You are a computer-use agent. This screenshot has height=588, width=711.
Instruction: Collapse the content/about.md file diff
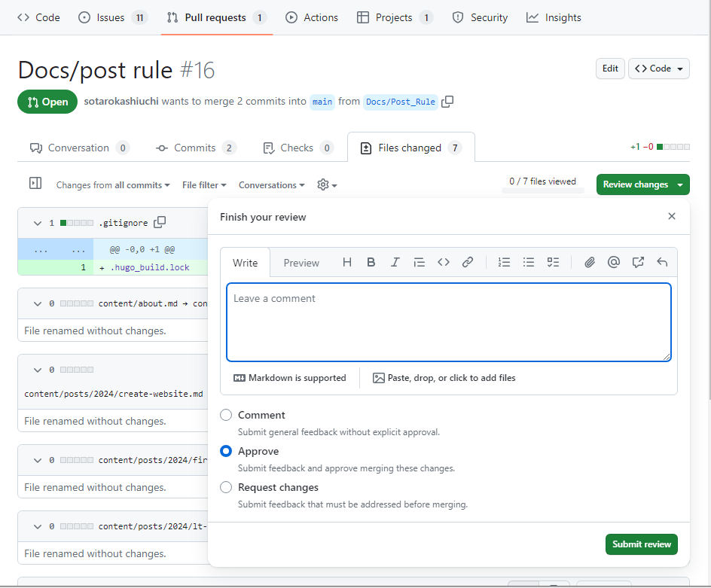coord(38,303)
